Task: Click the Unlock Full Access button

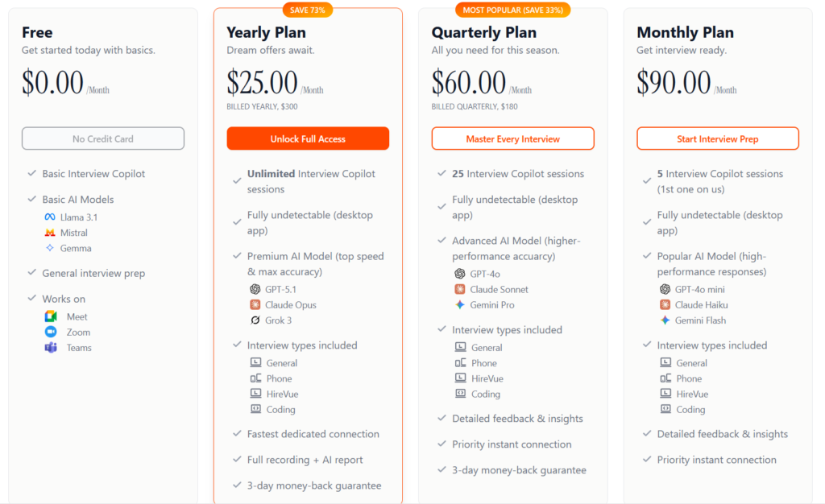Action: pyautogui.click(x=308, y=138)
